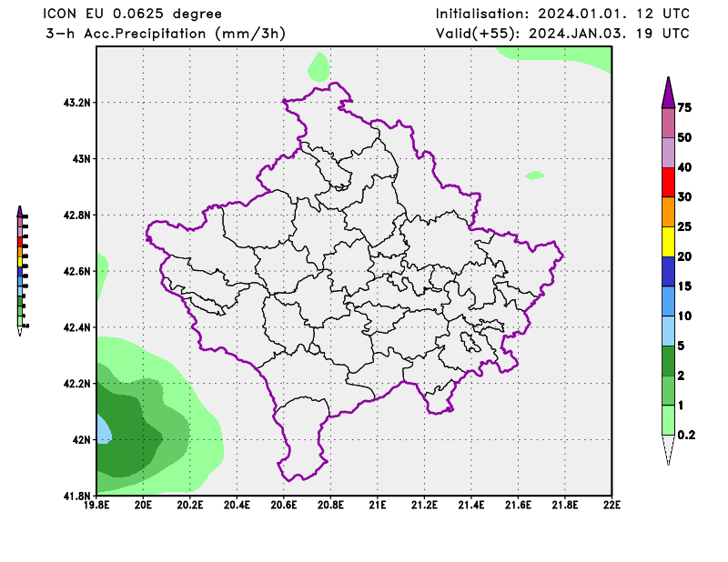Click the '50' legend value label
The width and height of the screenshot is (728, 562).
coord(684,137)
